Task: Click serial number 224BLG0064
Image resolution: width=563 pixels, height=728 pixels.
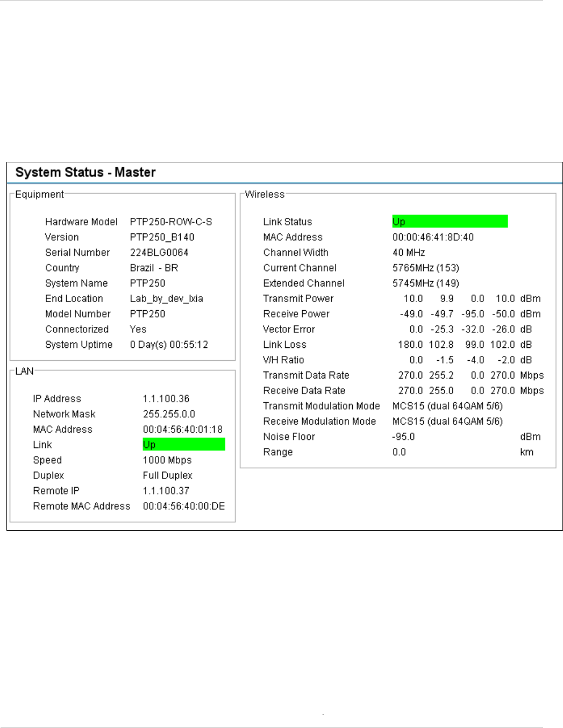Action: [159, 252]
